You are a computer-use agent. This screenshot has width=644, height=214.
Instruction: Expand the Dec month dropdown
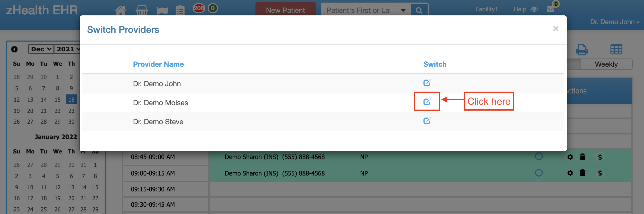[41, 49]
